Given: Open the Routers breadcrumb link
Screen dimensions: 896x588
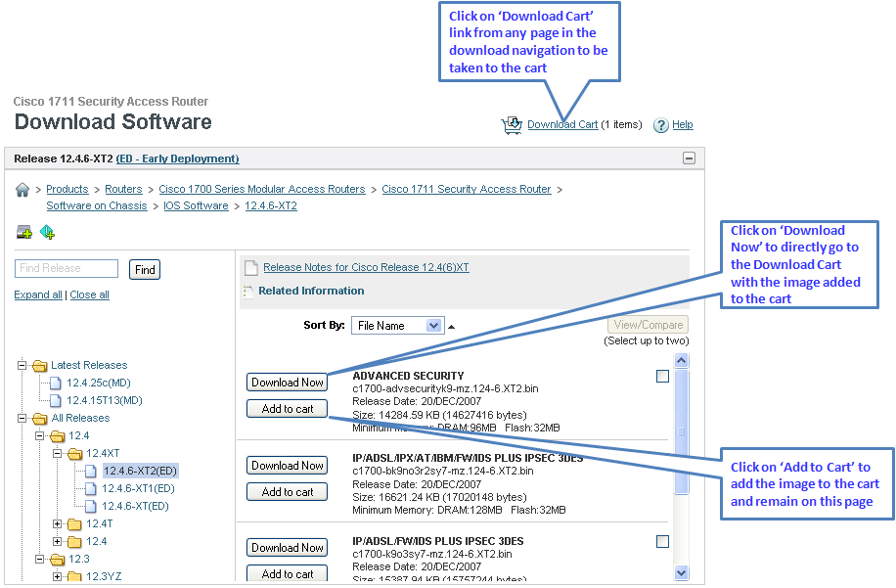Looking at the screenshot, I should click(123, 189).
